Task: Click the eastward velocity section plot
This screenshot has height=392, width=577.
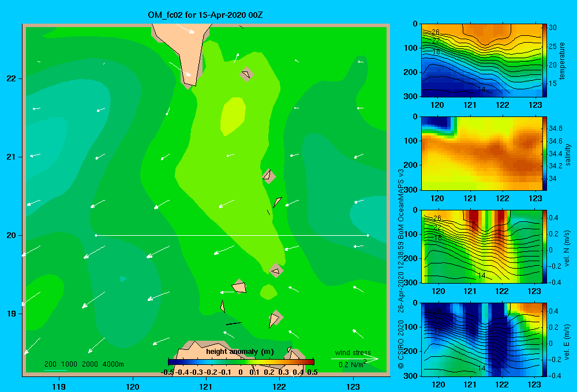Action: click(481, 340)
